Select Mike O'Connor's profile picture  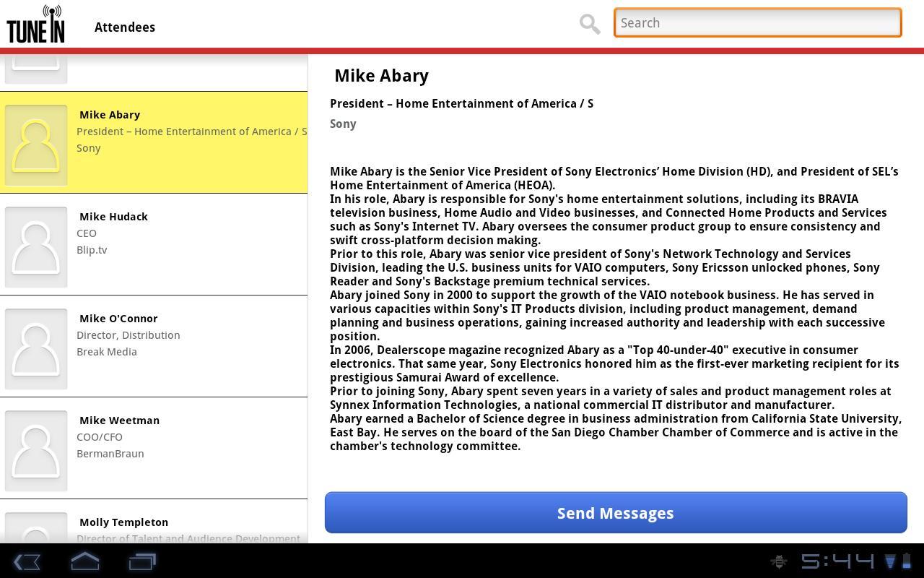36,349
